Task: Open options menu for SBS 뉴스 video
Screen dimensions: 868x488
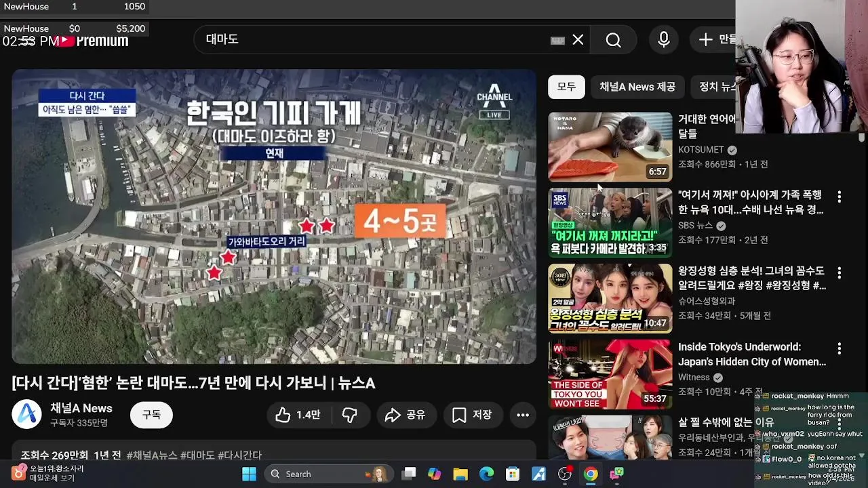Action: 840,197
